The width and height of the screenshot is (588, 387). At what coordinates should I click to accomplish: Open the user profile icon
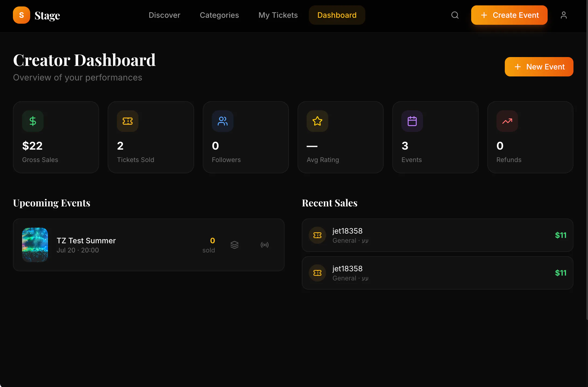[563, 15]
